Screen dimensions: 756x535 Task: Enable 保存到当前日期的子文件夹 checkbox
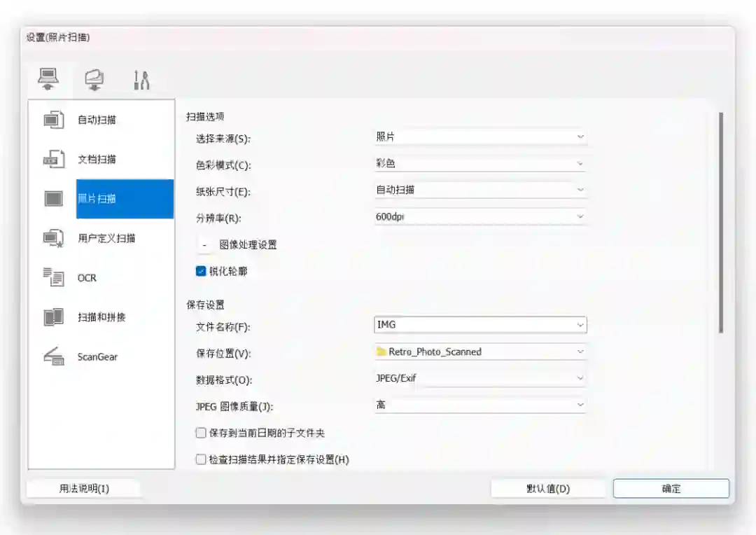(201, 433)
